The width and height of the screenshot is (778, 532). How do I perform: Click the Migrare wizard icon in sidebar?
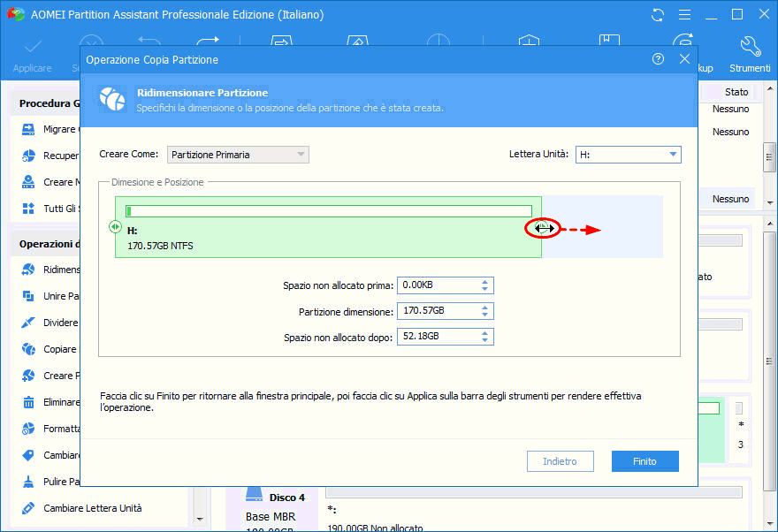click(28, 129)
